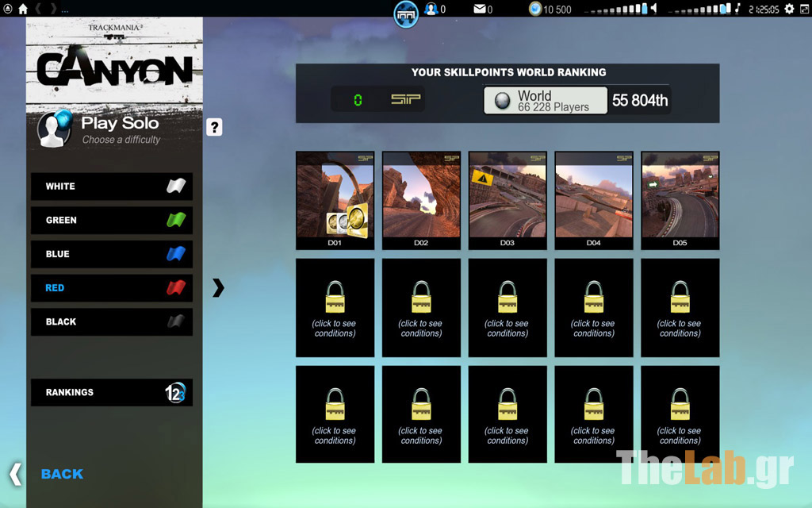The height and width of the screenshot is (508, 812).
Task: Click the eject icon in the top bar
Action: [x=8, y=9]
